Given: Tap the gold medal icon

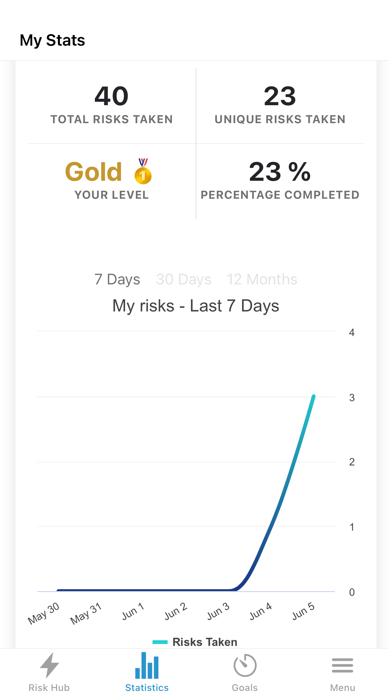Looking at the screenshot, I should [143, 171].
